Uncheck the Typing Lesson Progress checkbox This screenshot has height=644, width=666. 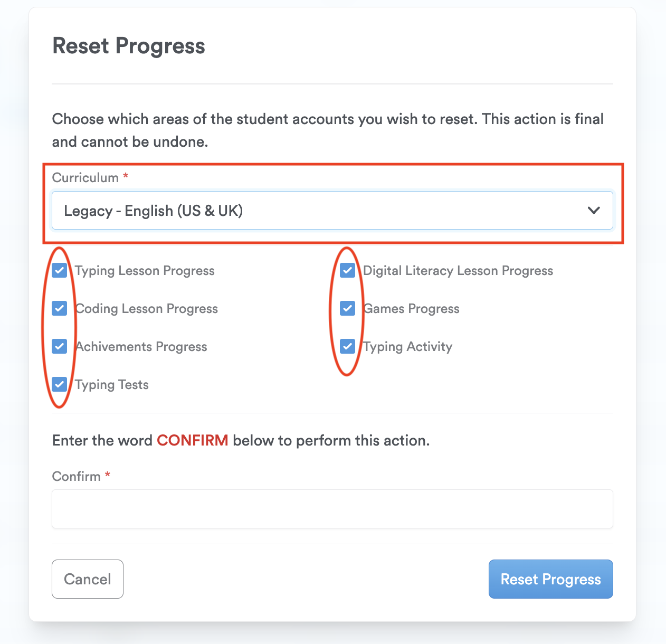tap(60, 271)
